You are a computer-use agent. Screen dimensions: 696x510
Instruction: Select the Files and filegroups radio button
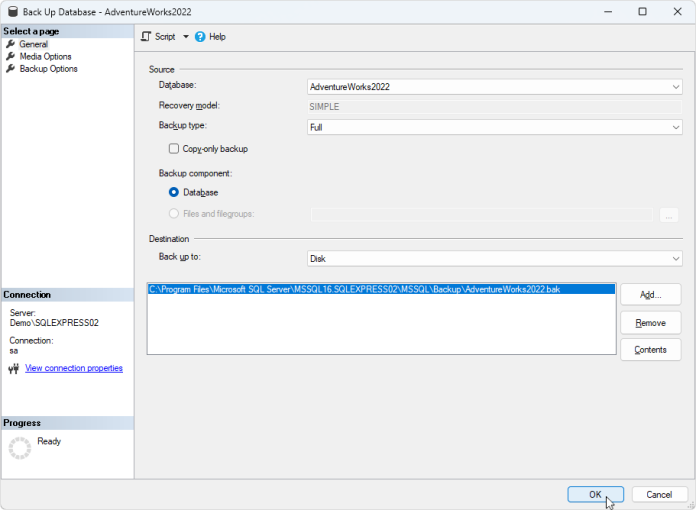(x=174, y=213)
